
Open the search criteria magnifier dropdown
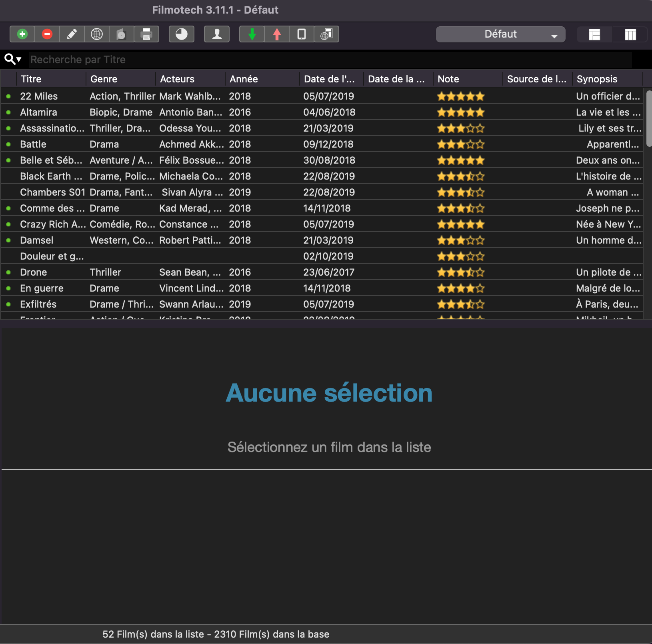click(x=13, y=60)
